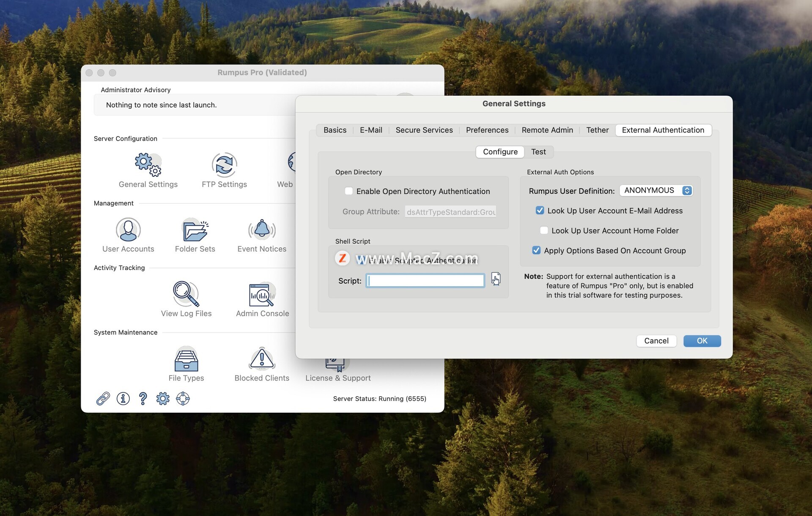Click the External Auth Options heading
Image resolution: width=812 pixels, height=516 pixels.
(560, 172)
